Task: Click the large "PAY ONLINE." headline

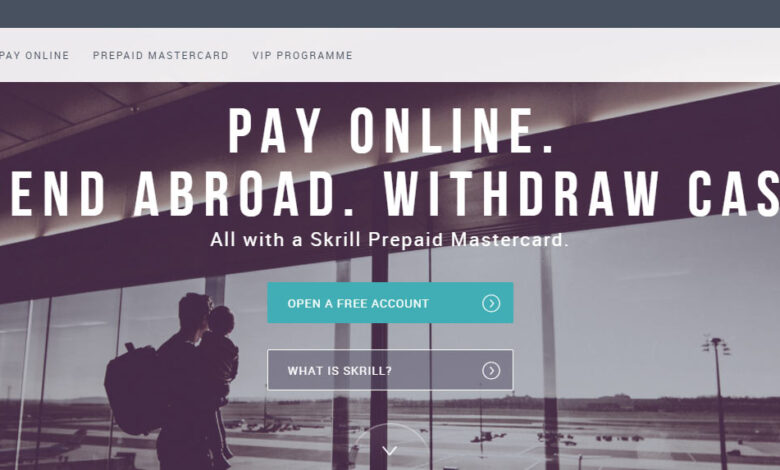Action: pyautogui.click(x=390, y=131)
